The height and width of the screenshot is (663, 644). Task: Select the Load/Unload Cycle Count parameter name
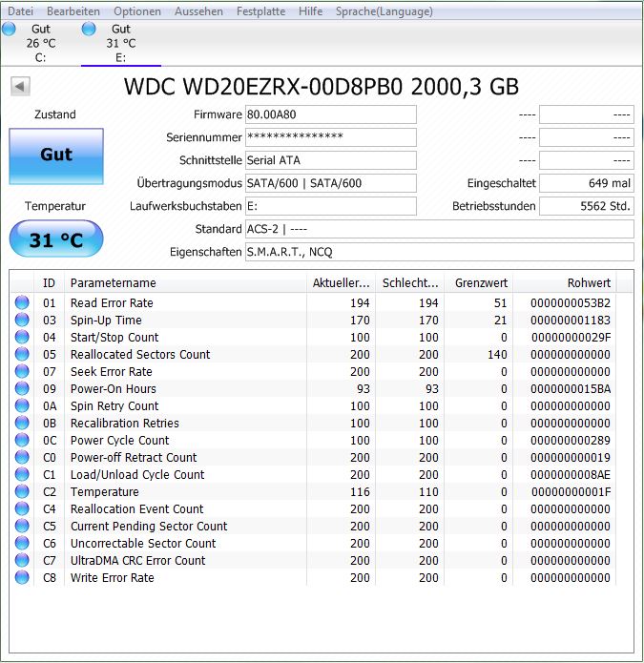[137, 474]
